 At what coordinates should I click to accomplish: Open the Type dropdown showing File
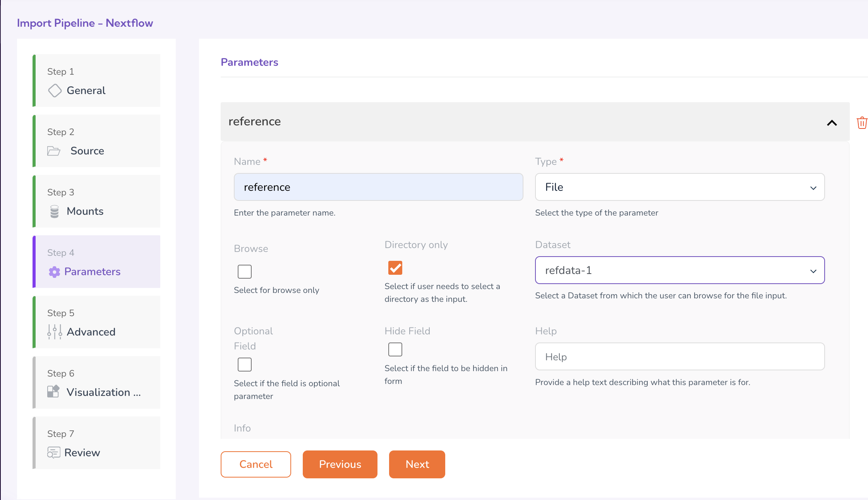click(x=679, y=187)
